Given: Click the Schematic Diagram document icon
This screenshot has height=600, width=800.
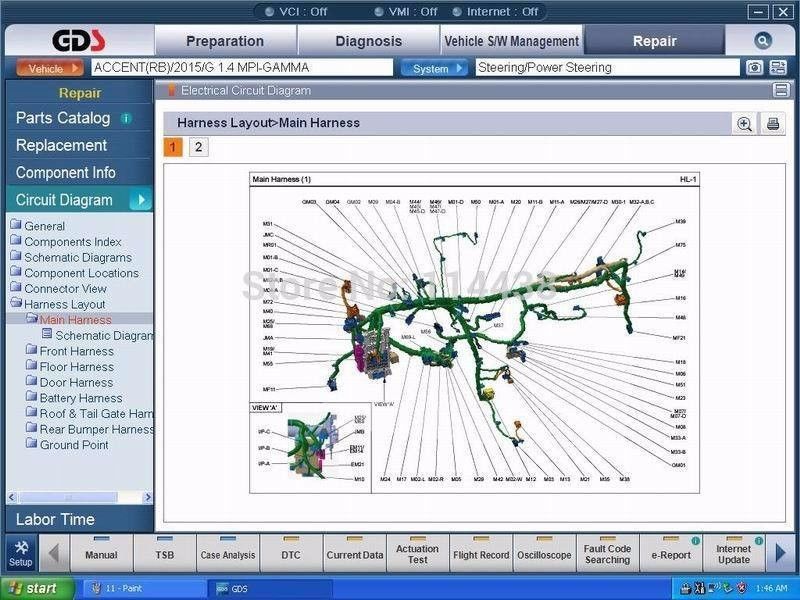Looking at the screenshot, I should tap(47, 334).
